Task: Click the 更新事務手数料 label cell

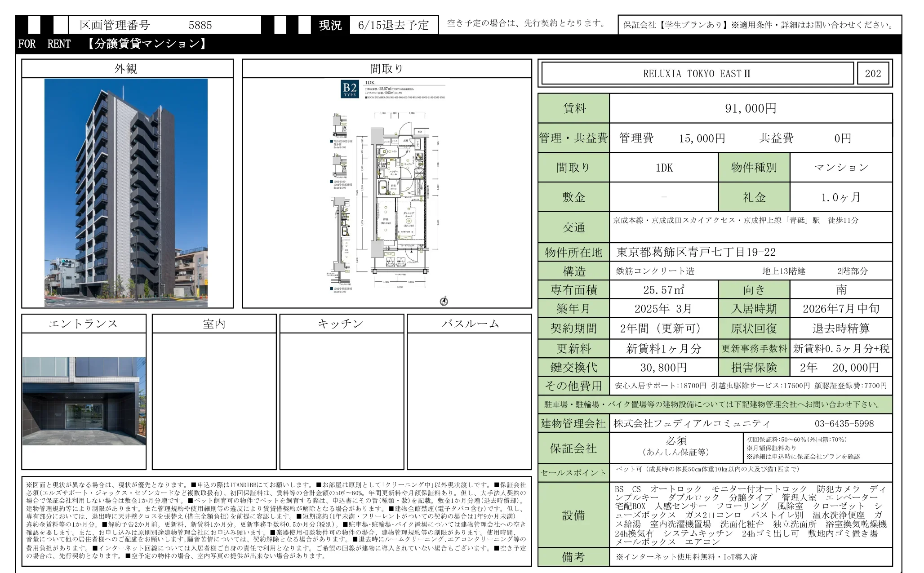Action: 754,348
